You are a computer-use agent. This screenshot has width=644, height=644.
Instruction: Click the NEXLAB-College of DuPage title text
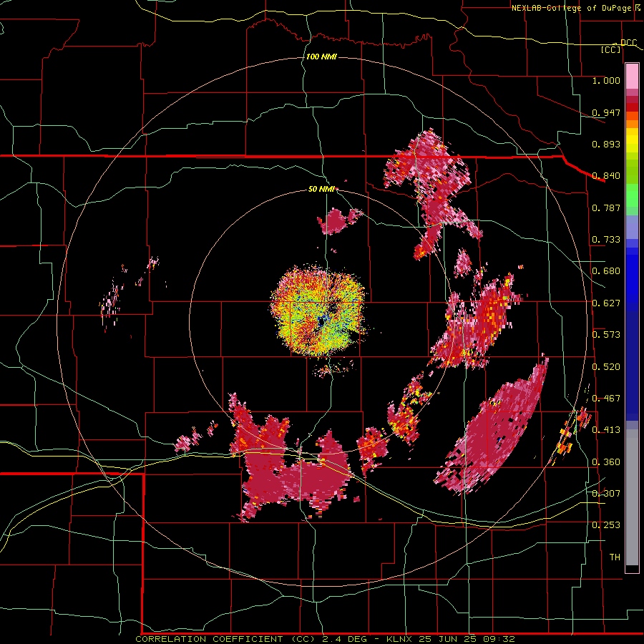573,8
